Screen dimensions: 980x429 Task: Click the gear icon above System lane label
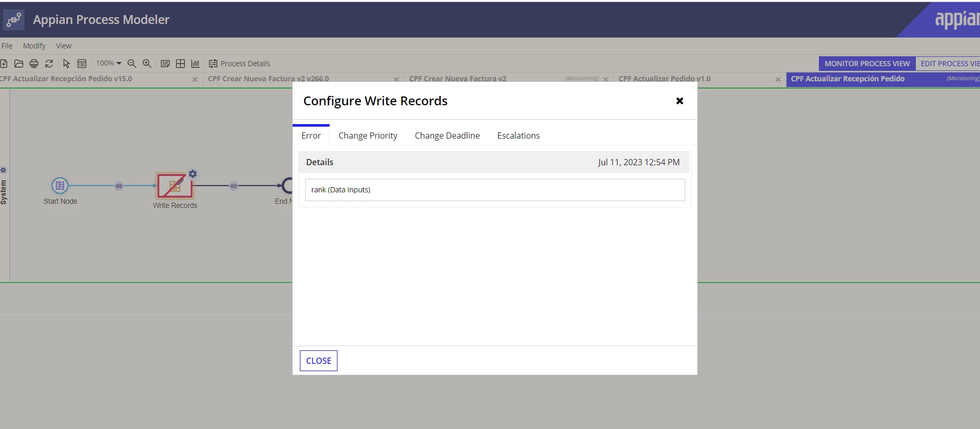tap(4, 170)
